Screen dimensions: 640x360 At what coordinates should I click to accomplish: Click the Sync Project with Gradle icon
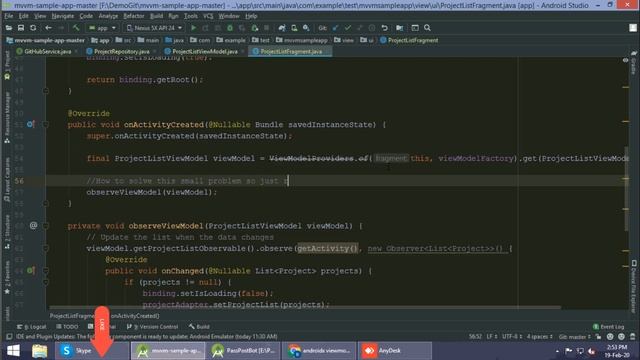click(x=282, y=28)
